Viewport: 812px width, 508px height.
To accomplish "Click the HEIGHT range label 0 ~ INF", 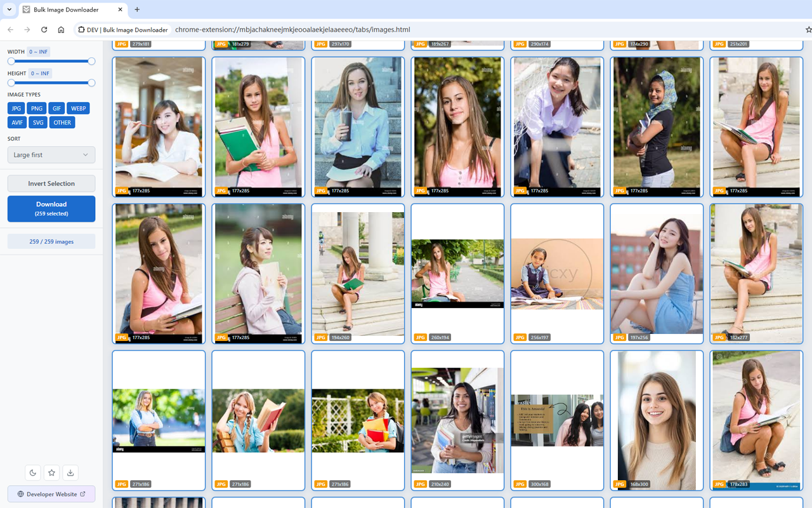I will point(41,74).
